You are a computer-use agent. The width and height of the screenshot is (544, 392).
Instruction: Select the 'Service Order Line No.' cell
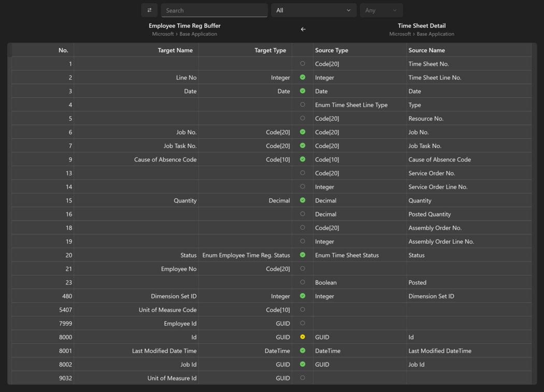469,186
